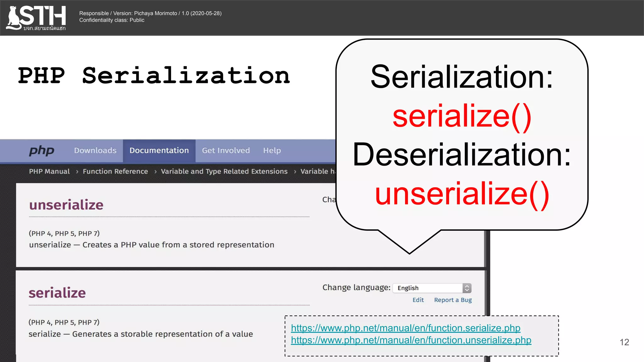Image resolution: width=644 pixels, height=362 pixels.
Task: Click the language dropdown stepper arrows
Action: 467,288
